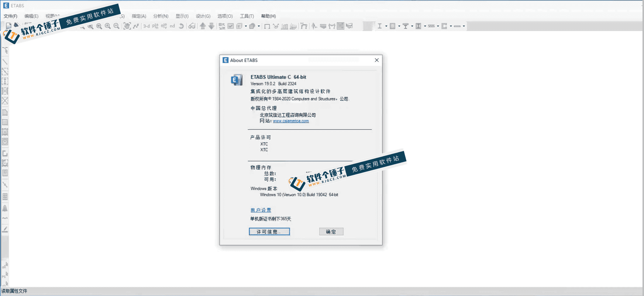Click the Draw Rectangular Floor sidebar icon
The width and height of the screenshot is (644, 296).
click(5, 122)
